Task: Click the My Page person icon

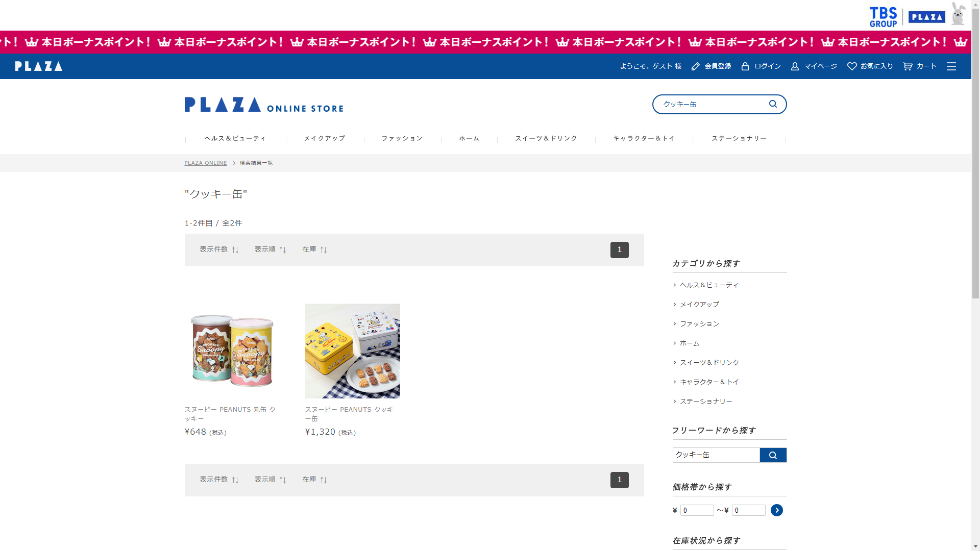Action: click(795, 66)
